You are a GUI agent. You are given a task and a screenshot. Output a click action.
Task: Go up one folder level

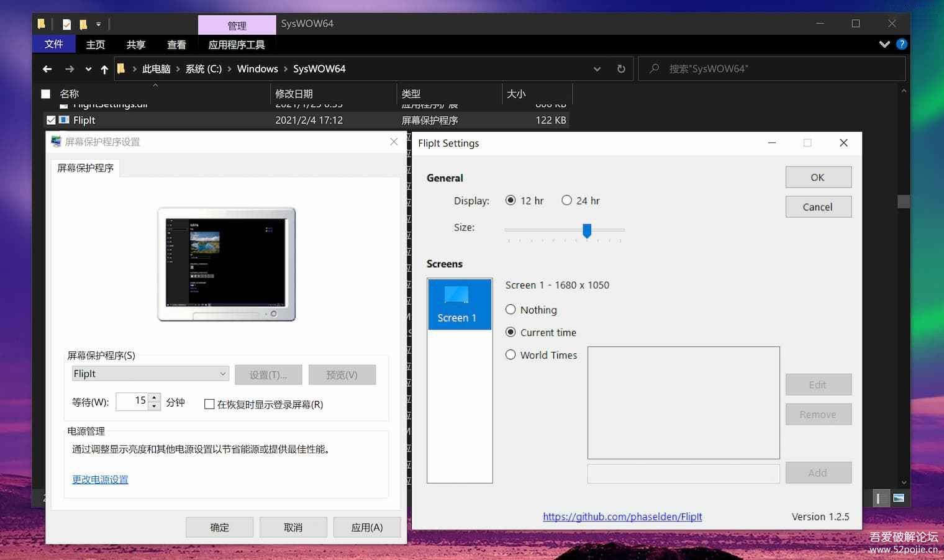point(104,69)
